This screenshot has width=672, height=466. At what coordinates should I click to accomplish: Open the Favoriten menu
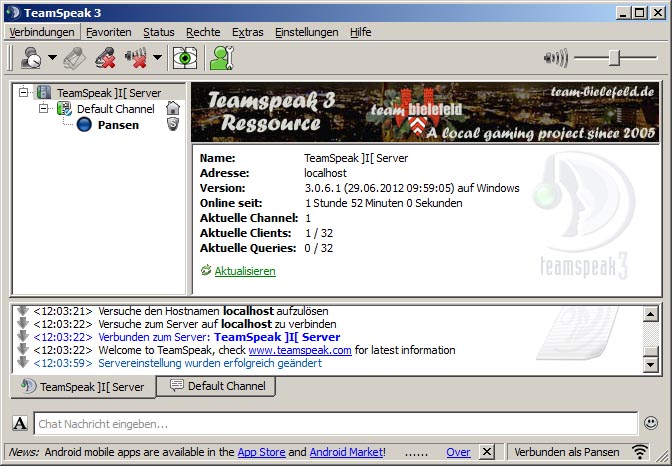coord(109,32)
